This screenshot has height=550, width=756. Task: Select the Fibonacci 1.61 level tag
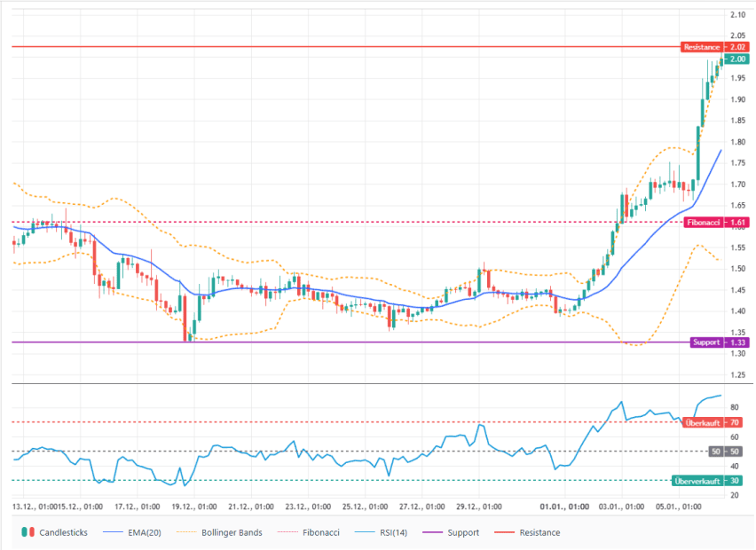[x=717, y=222]
